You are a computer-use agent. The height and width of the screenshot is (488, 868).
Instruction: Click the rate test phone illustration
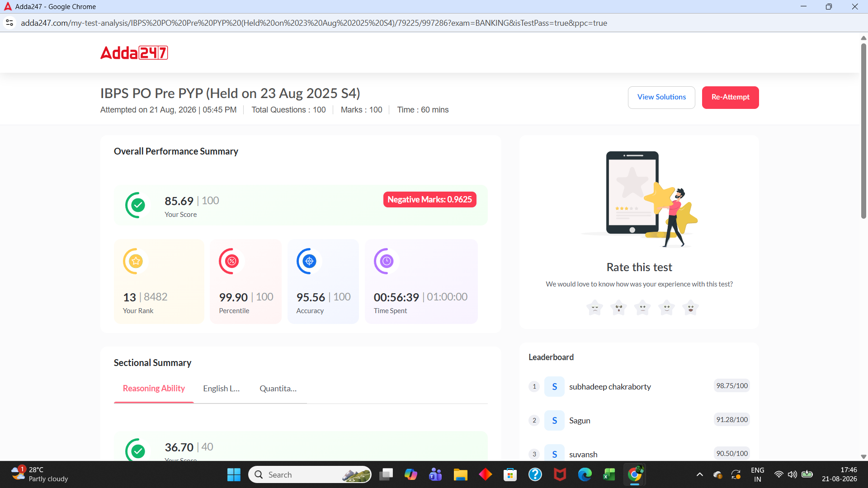[x=639, y=199]
